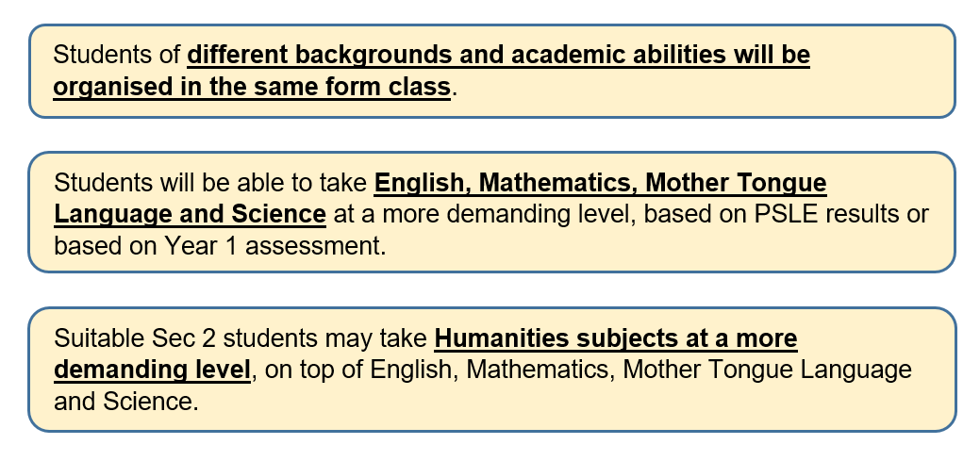
Task: Click 'organised in the same form class' text
Action: (x=252, y=87)
